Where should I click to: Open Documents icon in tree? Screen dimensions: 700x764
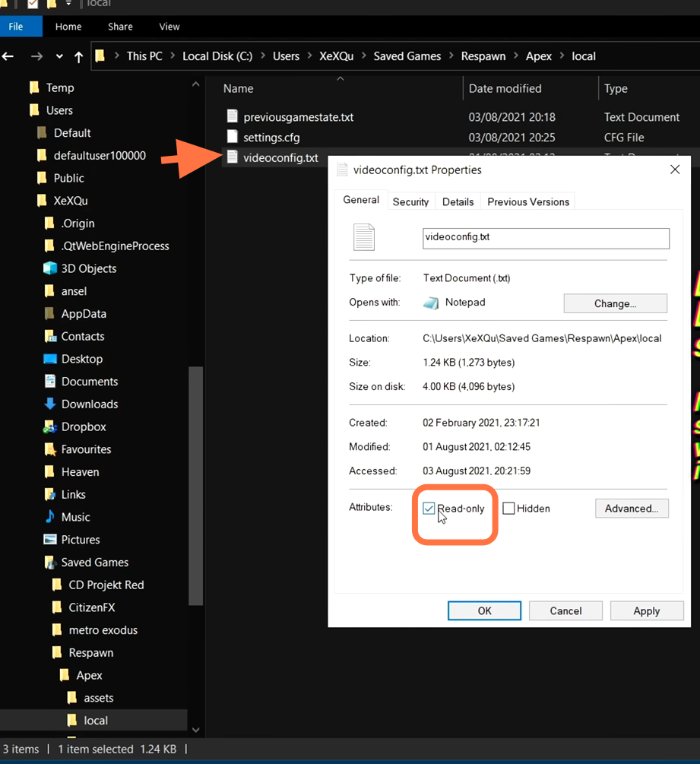click(49, 381)
